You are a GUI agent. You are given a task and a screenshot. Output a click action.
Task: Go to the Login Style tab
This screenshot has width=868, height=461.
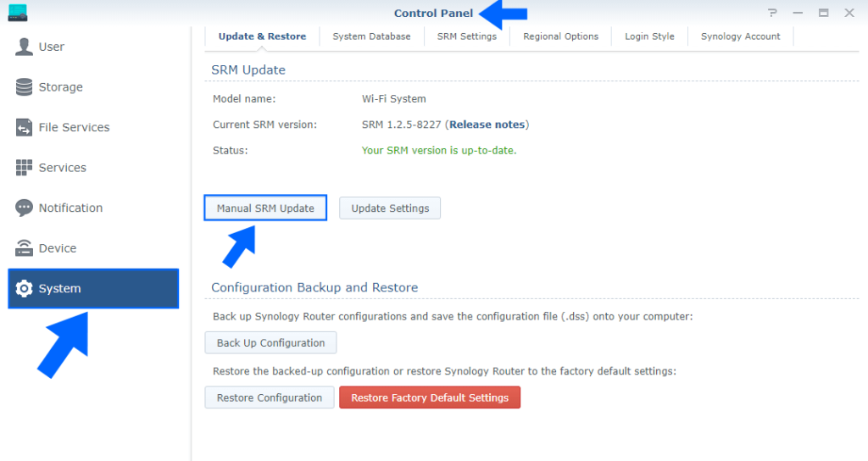click(x=649, y=36)
